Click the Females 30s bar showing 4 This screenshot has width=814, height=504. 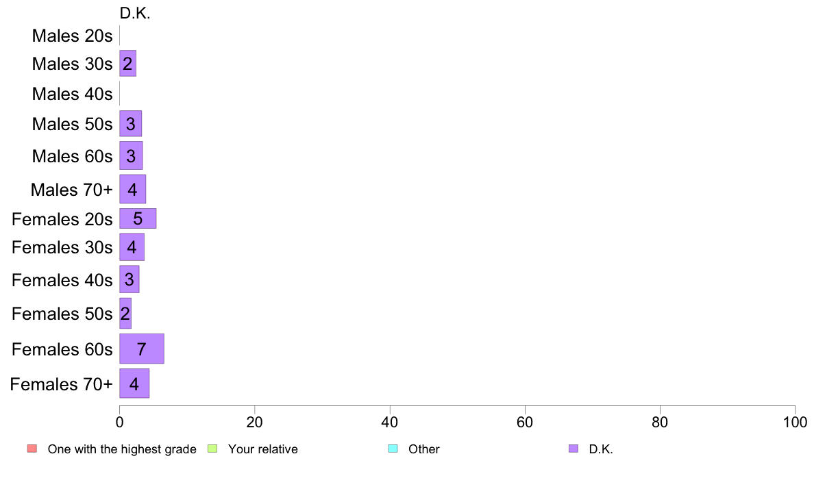(132, 247)
